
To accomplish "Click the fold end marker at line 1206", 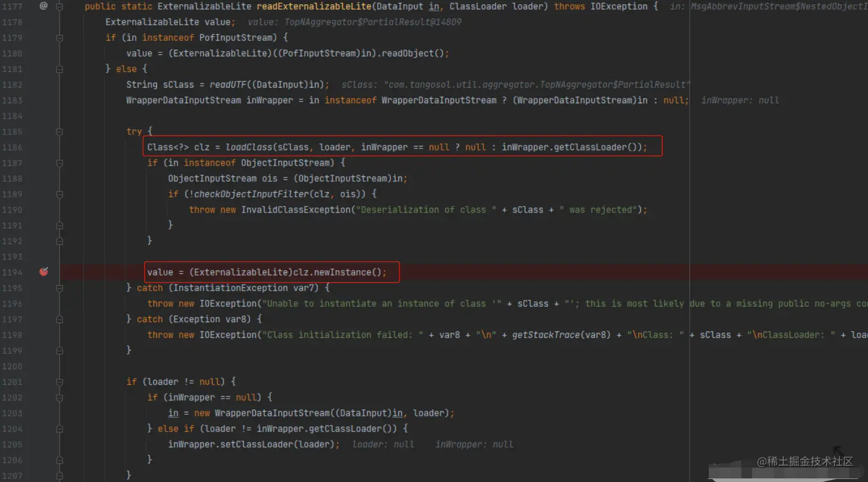I will (59, 460).
